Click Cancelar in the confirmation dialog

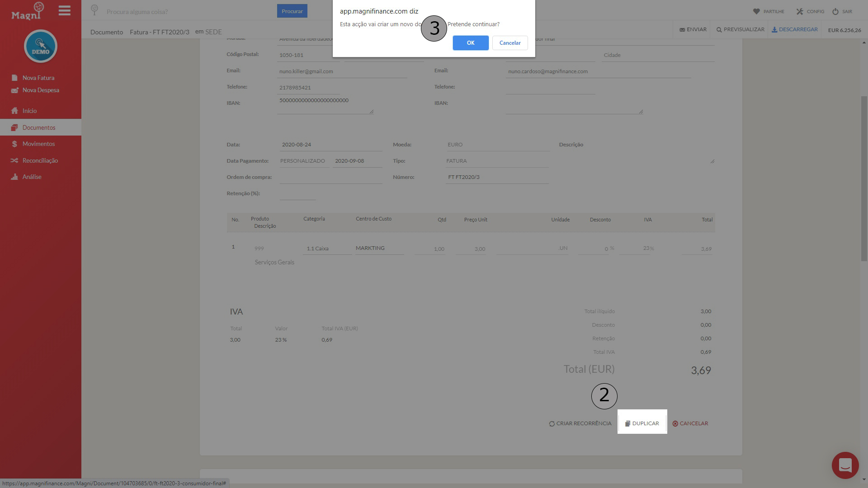click(x=510, y=43)
